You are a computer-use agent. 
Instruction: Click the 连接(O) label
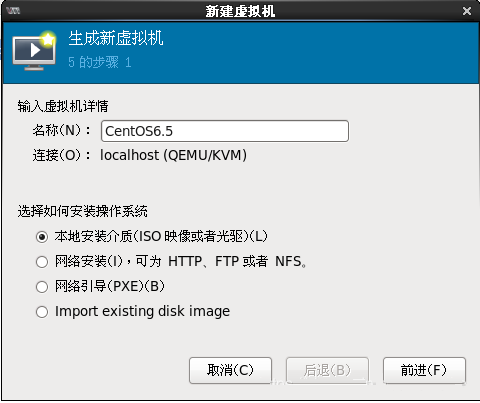tap(61, 155)
